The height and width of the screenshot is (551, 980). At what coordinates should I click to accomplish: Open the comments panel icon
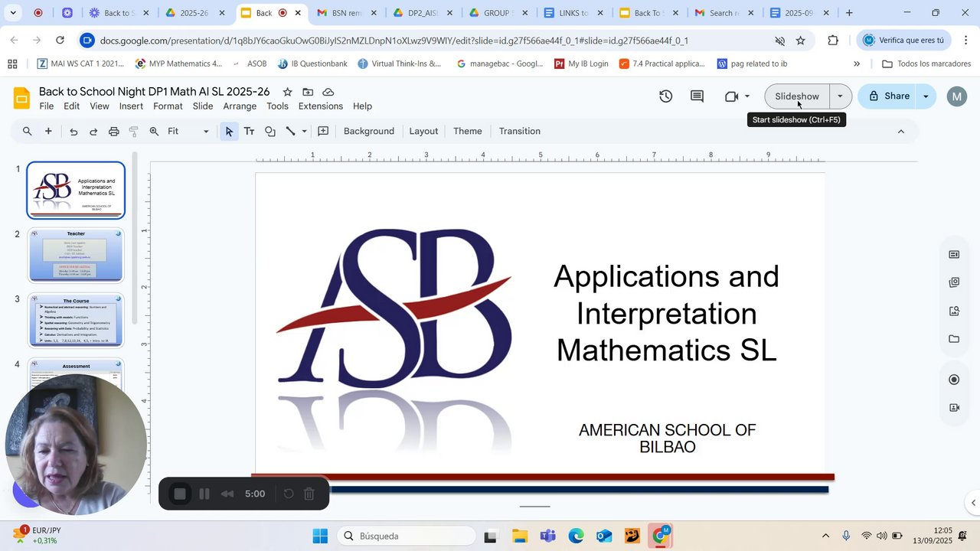coord(697,96)
